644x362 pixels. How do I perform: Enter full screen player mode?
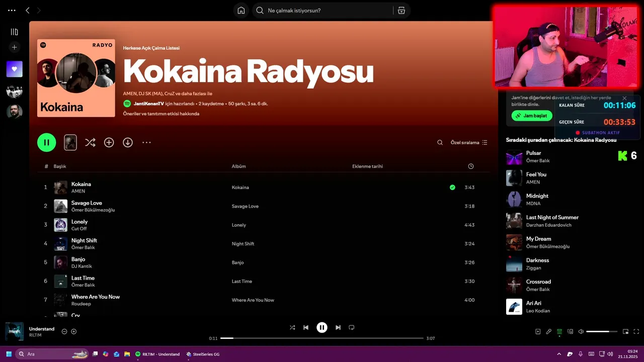click(636, 331)
